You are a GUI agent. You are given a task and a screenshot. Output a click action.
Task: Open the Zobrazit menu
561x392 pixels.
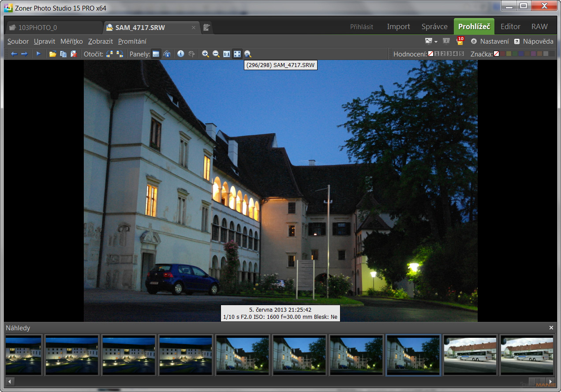tap(100, 41)
